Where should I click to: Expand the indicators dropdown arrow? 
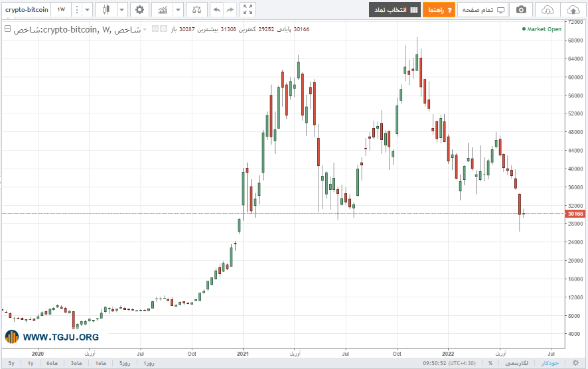tap(178, 10)
